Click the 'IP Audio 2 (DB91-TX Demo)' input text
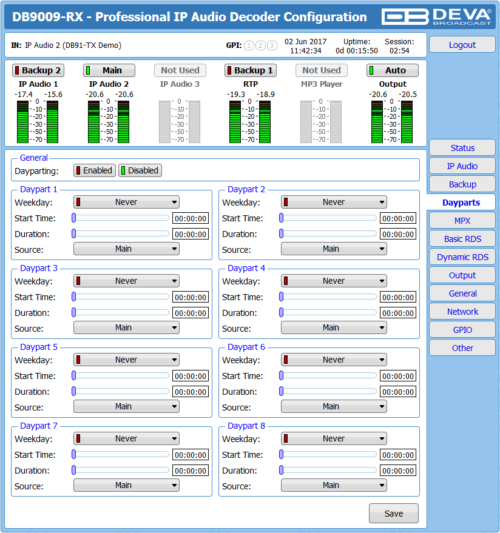500x533 pixels. pyautogui.click(x=73, y=45)
